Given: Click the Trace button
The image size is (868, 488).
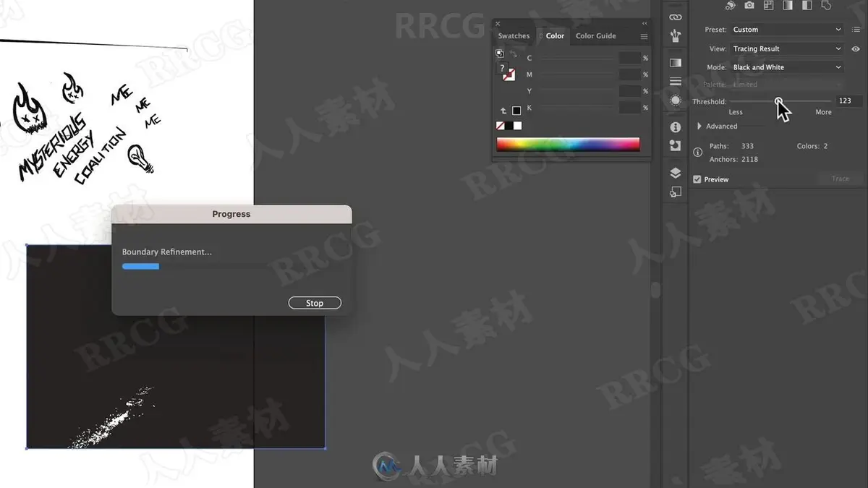Looking at the screenshot, I should pyautogui.click(x=841, y=179).
